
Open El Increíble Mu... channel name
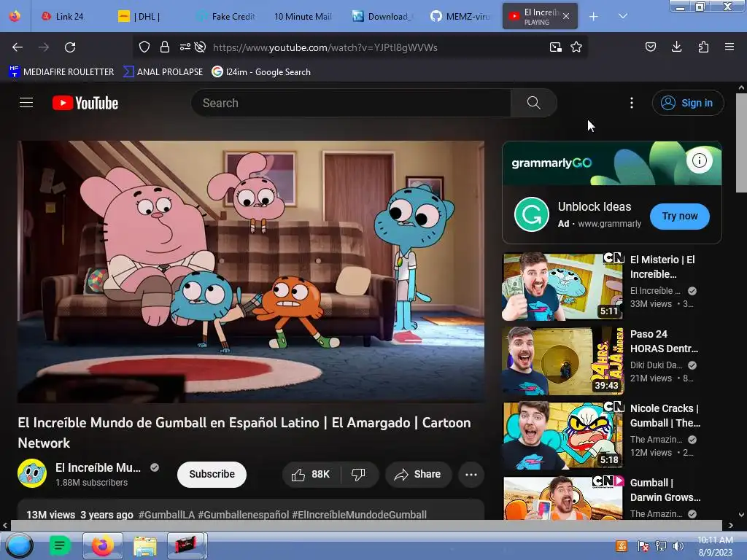98,467
